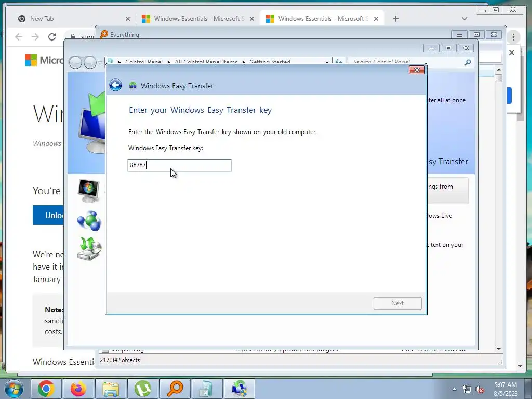
Task: Open the clock showing 5:07 AM
Action: click(506, 389)
